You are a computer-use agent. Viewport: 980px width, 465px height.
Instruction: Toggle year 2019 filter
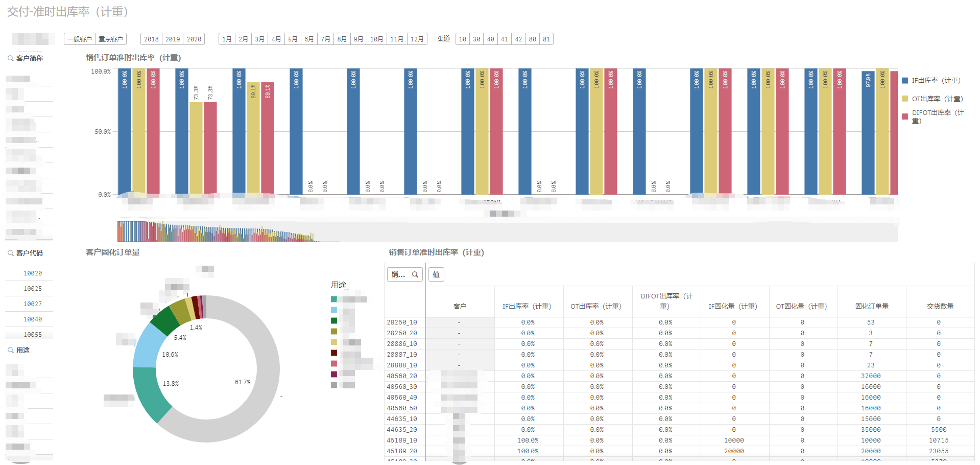coord(173,39)
